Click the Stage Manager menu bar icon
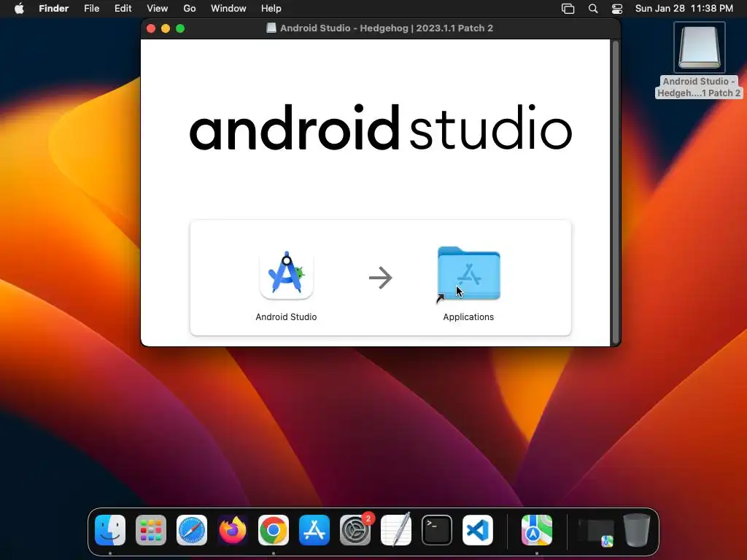 568,9
